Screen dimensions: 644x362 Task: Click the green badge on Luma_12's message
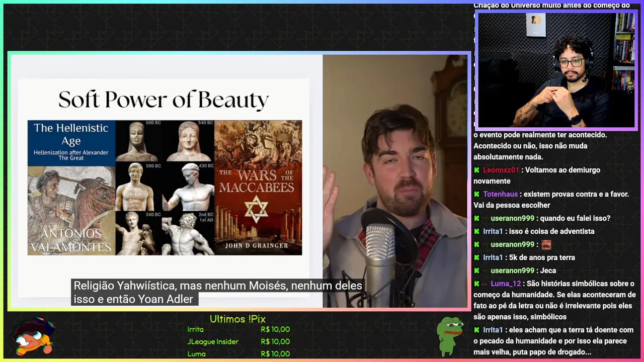[x=476, y=284]
